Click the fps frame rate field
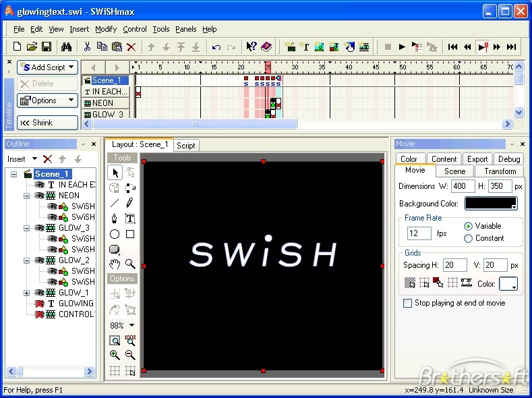The width and height of the screenshot is (532, 398). [419, 233]
